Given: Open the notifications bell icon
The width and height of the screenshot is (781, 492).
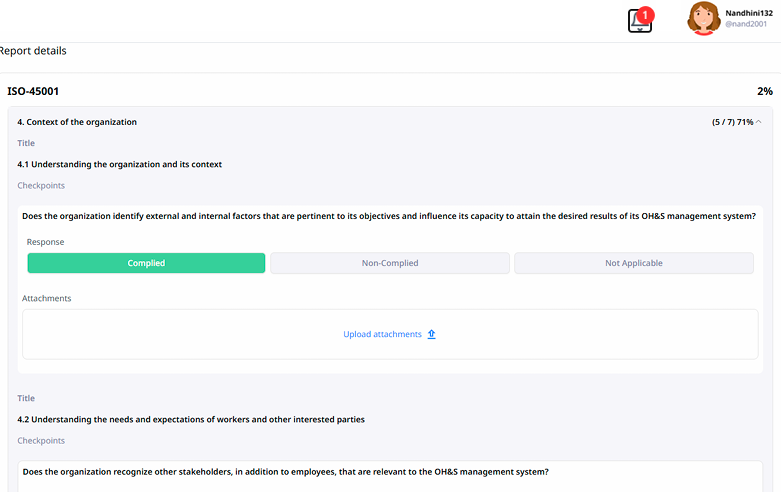Looking at the screenshot, I should point(639,22).
